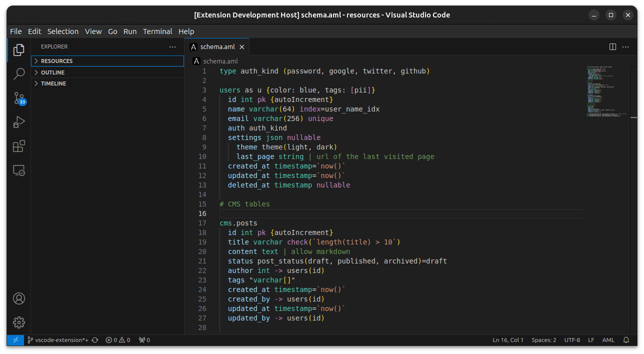The width and height of the screenshot is (644, 354).
Task: Click "settings" on line 8
Action: coord(244,137)
